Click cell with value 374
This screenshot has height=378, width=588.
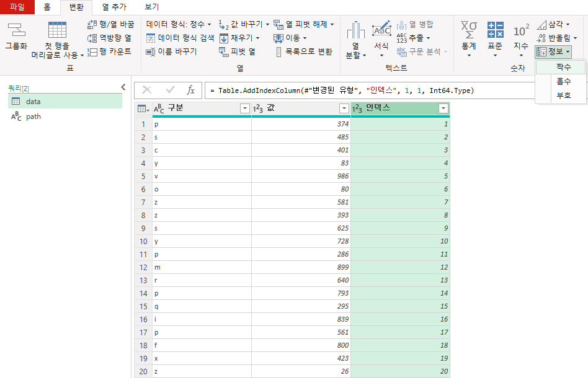(x=301, y=124)
